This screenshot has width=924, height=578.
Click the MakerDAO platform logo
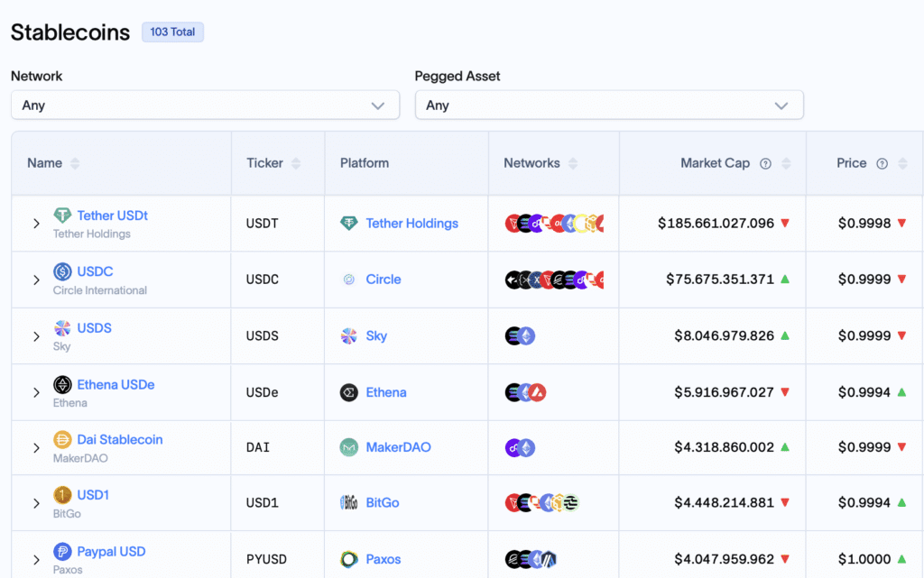pos(349,447)
